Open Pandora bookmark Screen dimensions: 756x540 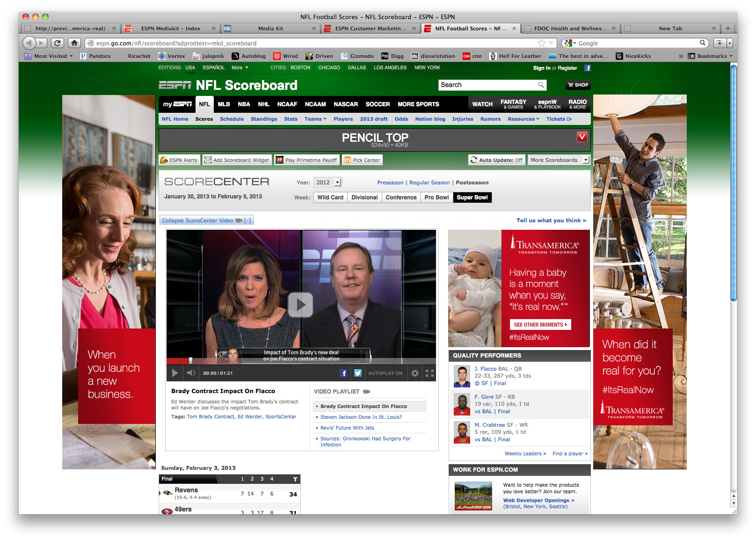95,56
